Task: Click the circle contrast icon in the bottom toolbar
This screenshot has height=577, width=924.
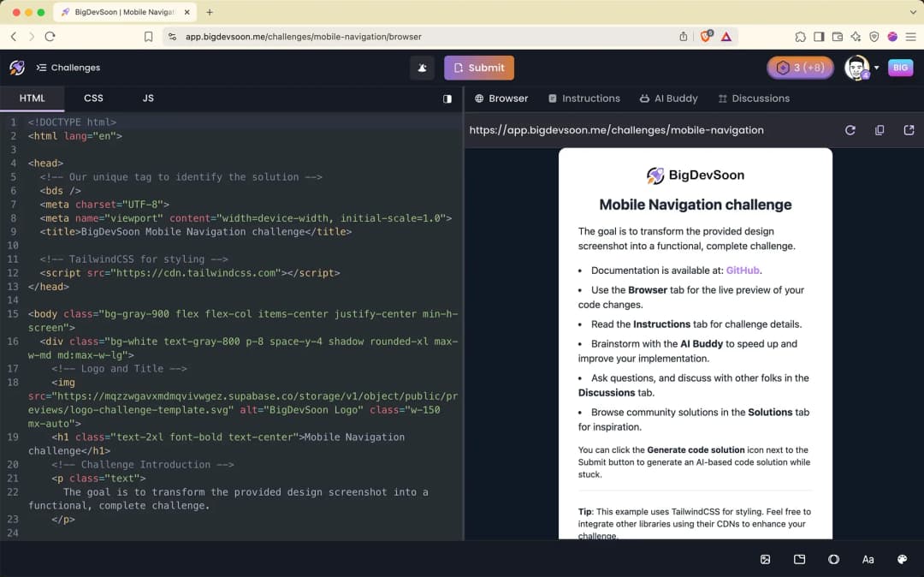Action: (x=833, y=559)
